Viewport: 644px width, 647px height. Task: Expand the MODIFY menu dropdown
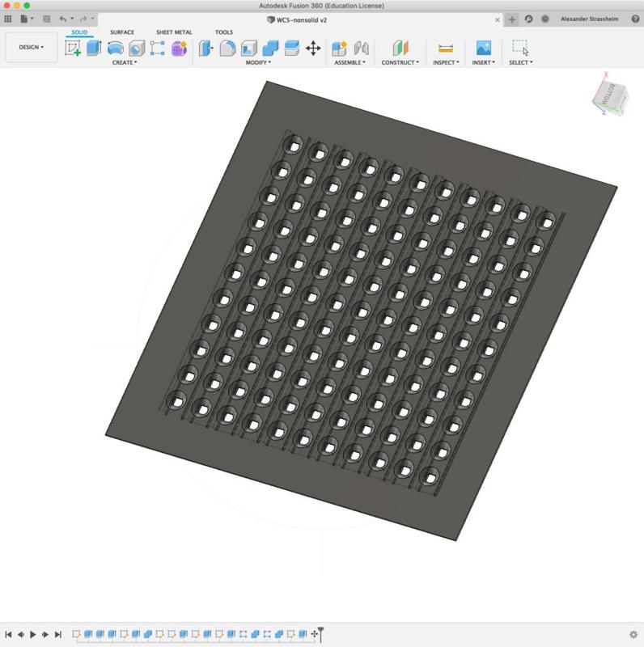(x=258, y=62)
